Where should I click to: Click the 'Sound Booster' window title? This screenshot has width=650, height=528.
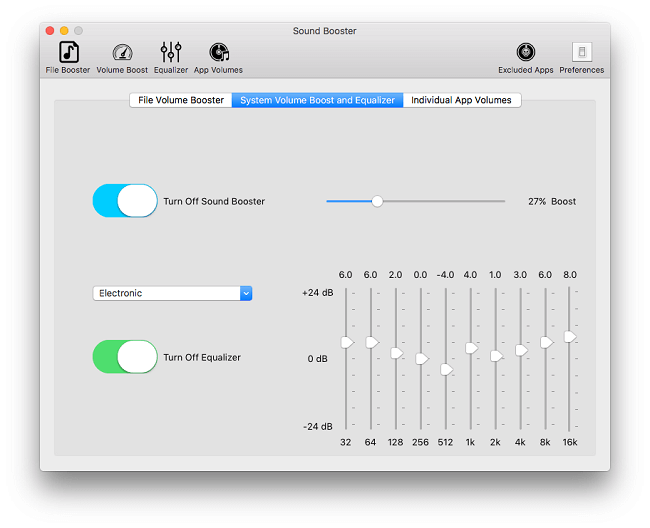point(325,31)
